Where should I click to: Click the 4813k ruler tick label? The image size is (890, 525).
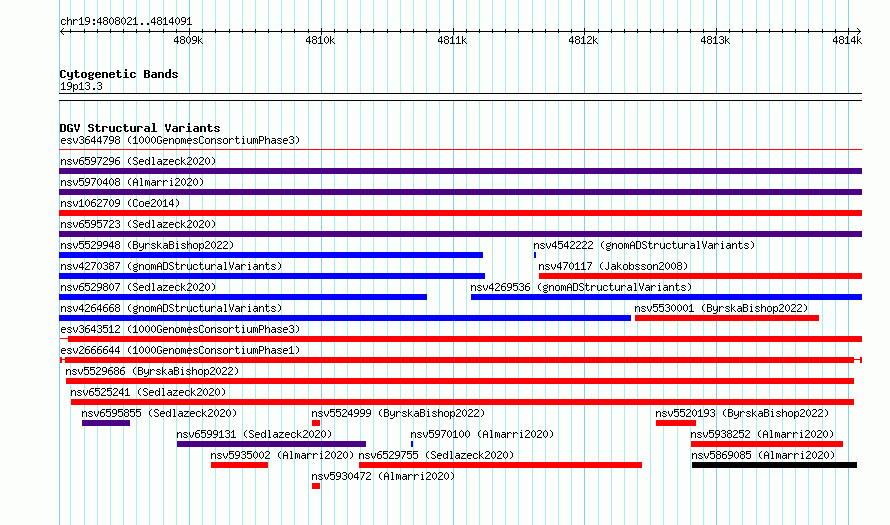[x=715, y=40]
